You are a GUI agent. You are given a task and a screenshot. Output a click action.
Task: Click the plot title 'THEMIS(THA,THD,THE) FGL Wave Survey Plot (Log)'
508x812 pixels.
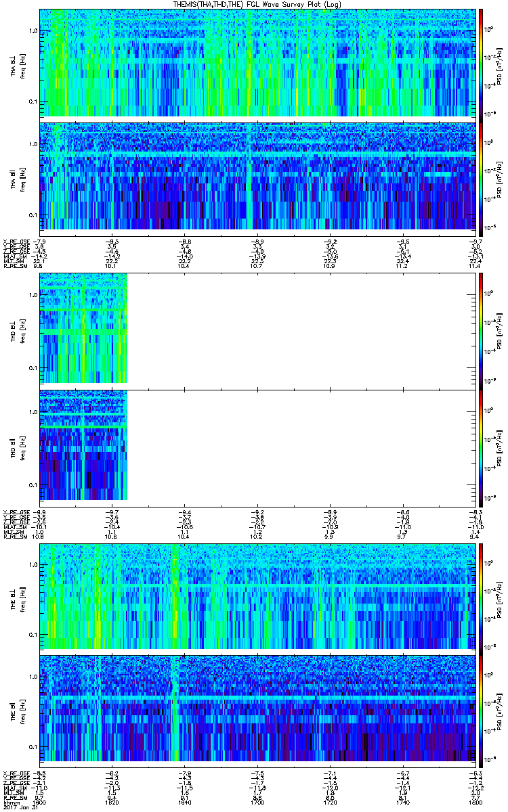pos(259,4)
